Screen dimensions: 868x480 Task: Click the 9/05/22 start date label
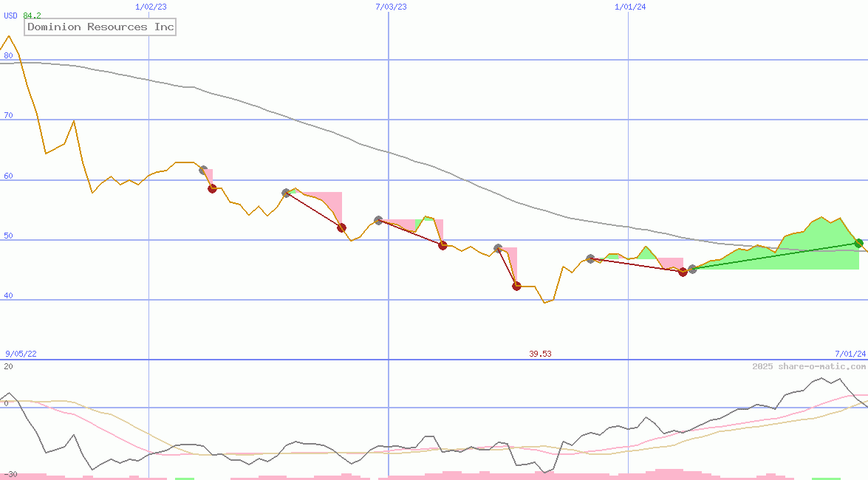[x=21, y=354]
